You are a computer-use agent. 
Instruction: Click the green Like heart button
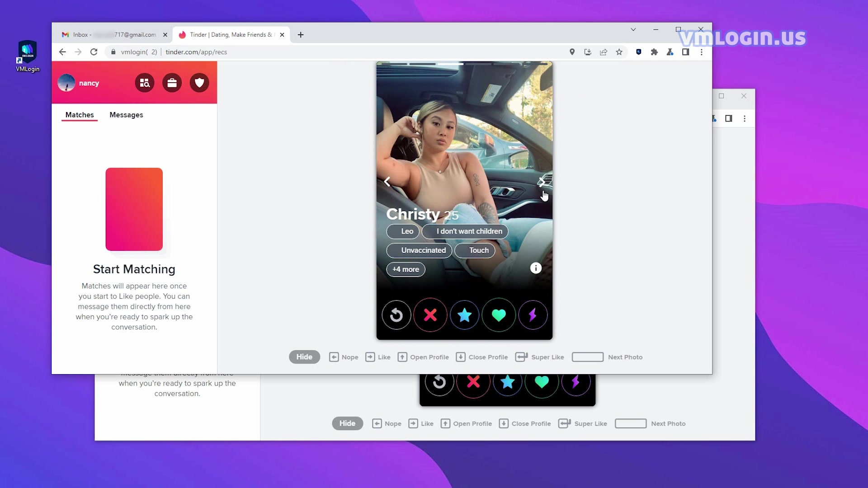pyautogui.click(x=499, y=315)
